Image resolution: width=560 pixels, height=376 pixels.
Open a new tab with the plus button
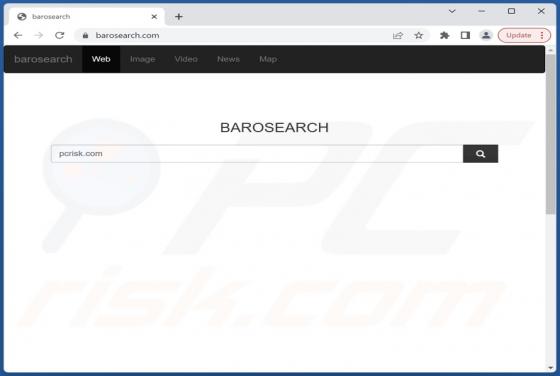point(179,17)
